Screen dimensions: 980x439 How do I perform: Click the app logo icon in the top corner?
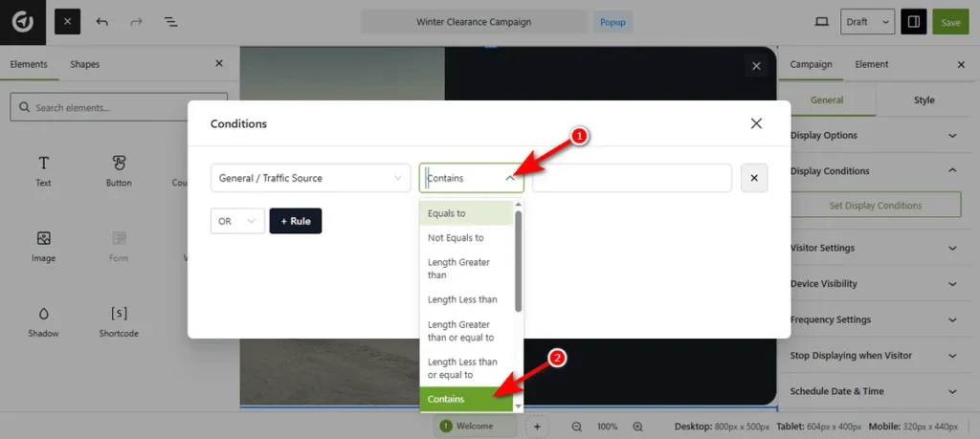click(23, 22)
